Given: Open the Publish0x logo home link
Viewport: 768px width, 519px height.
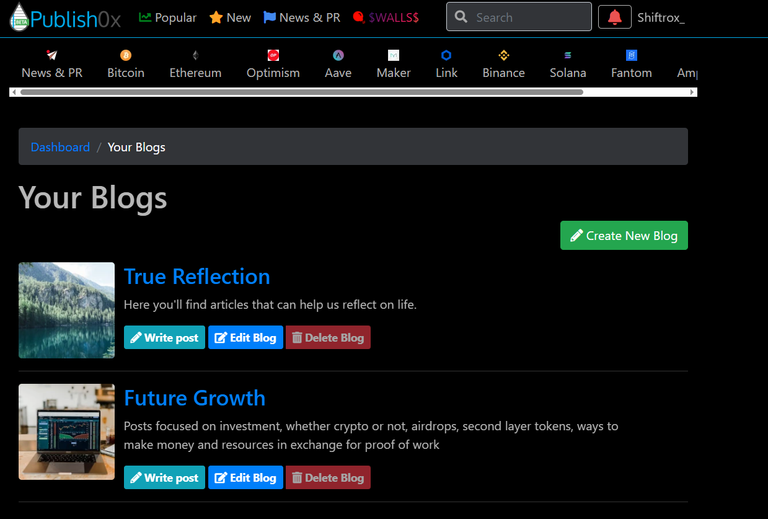Looking at the screenshot, I should pos(66,18).
